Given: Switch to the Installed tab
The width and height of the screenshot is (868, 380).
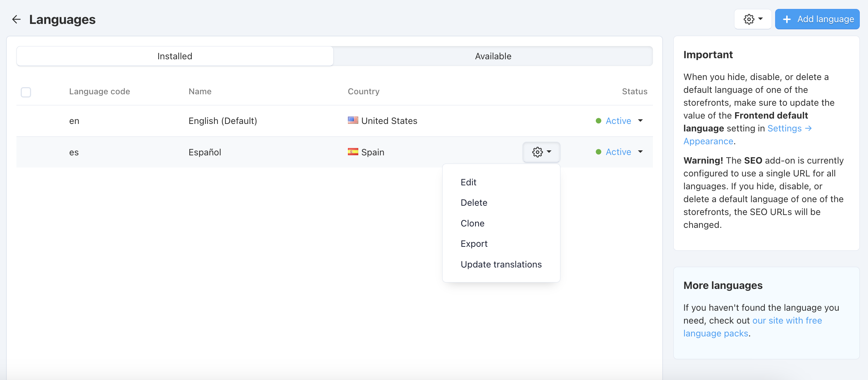Looking at the screenshot, I should (x=175, y=56).
